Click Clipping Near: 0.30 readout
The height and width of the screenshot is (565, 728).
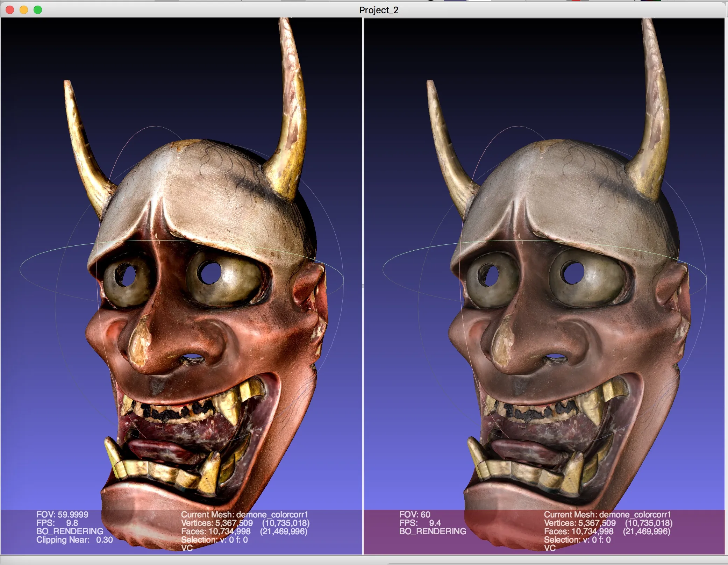(x=74, y=540)
